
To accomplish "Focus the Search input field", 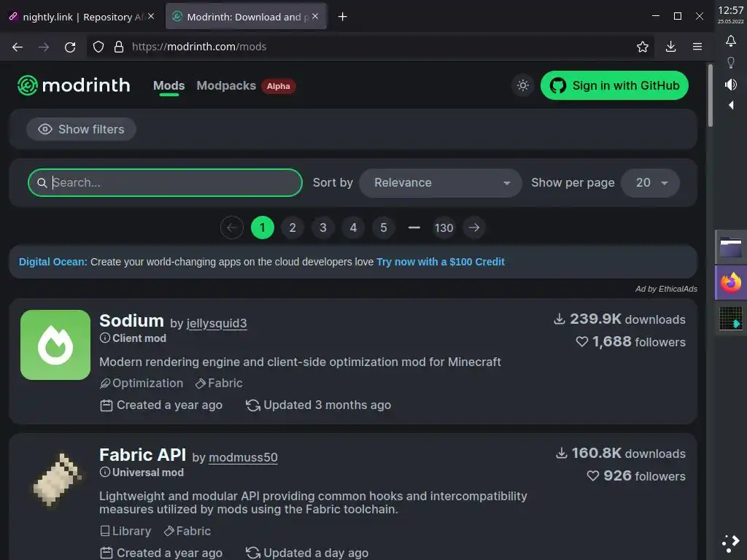I will click(x=165, y=182).
